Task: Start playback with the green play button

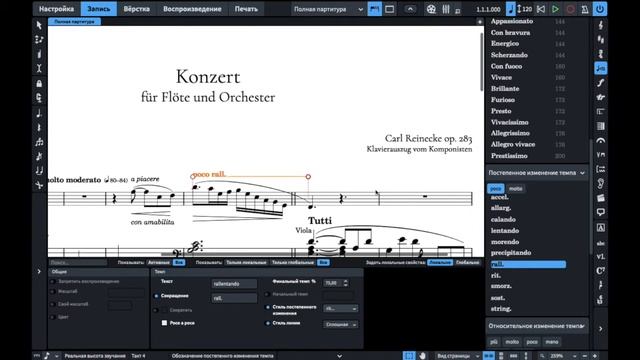Action: coord(555,9)
